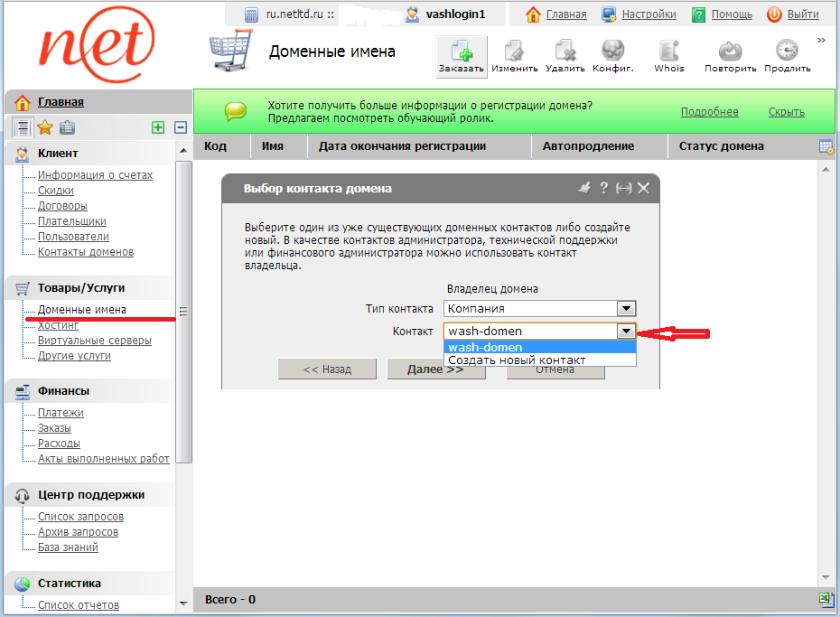Click the Повторить (Repeat) toolbar icon
Screen dimensions: 840x617
pyautogui.click(x=730, y=56)
